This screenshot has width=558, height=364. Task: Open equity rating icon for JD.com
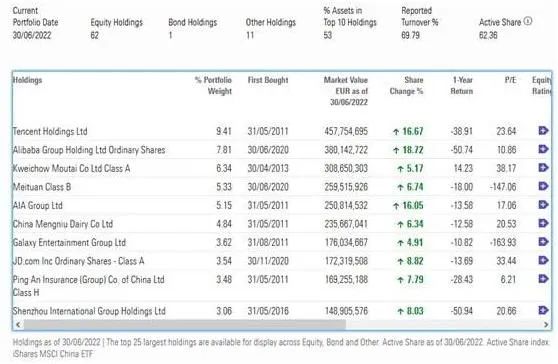pos(543,260)
